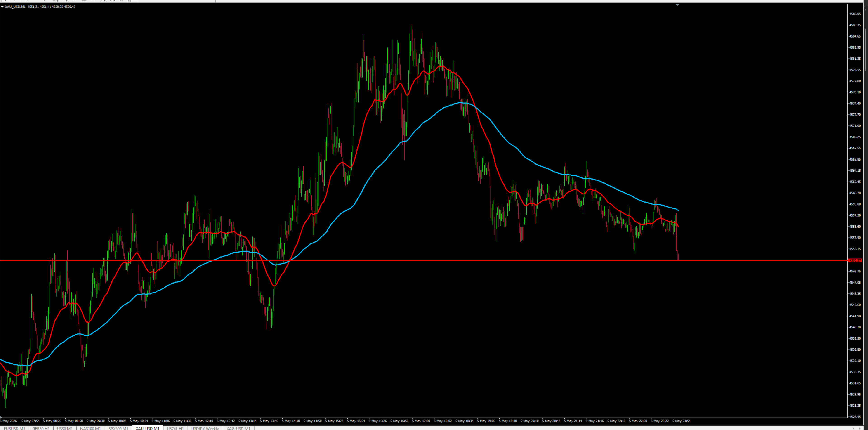Image resolution: width=868 pixels, height=430 pixels.
Task: Click the 4571.00 price axis label
Action: pyautogui.click(x=855, y=126)
